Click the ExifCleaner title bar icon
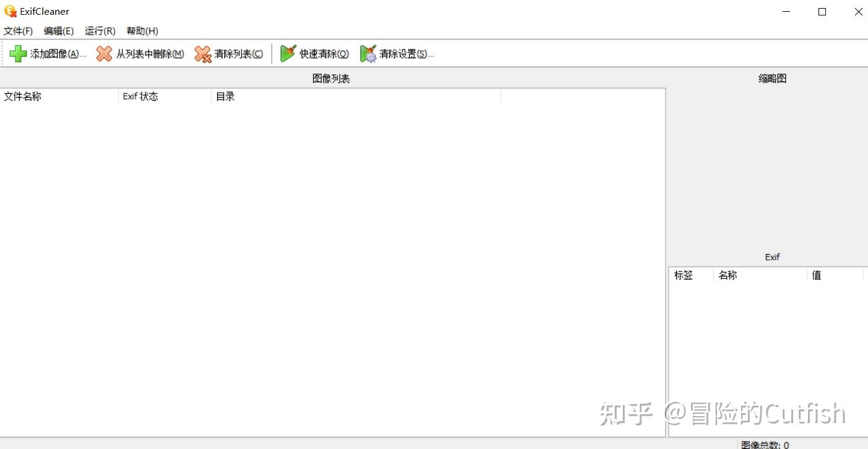Viewport: 868px width, 449px height. 9,11
